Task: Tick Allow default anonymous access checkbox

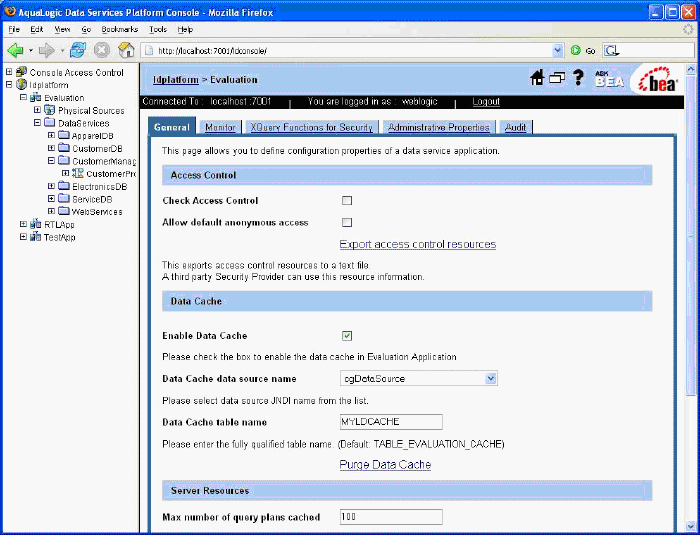Action: coord(347,222)
